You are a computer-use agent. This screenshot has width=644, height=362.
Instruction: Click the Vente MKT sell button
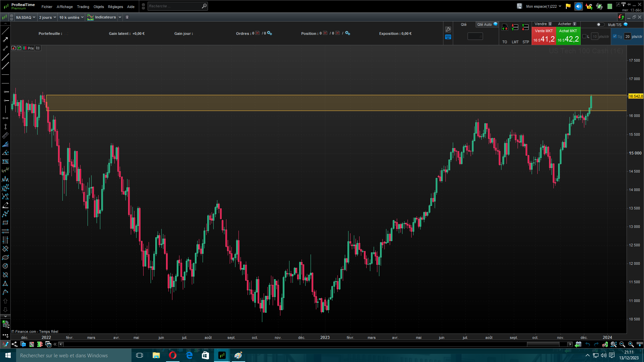point(544,36)
